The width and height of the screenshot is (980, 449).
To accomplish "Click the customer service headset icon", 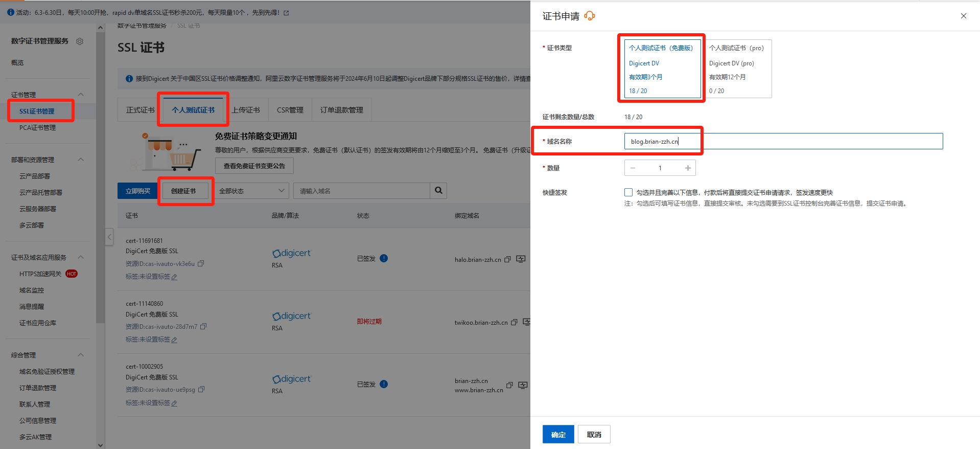I will pyautogui.click(x=590, y=16).
